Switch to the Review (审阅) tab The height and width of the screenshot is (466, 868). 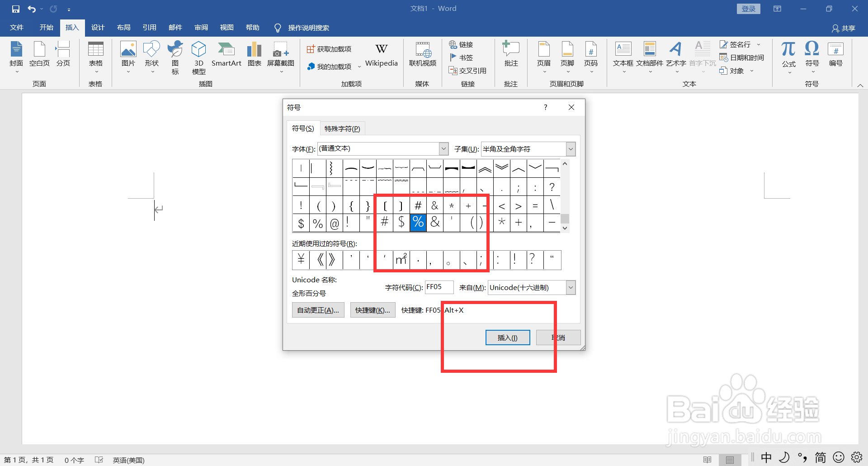coord(201,28)
